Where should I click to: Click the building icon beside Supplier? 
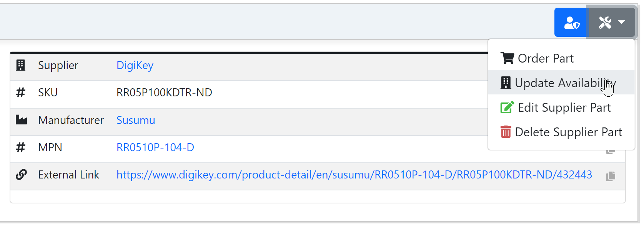click(x=20, y=65)
